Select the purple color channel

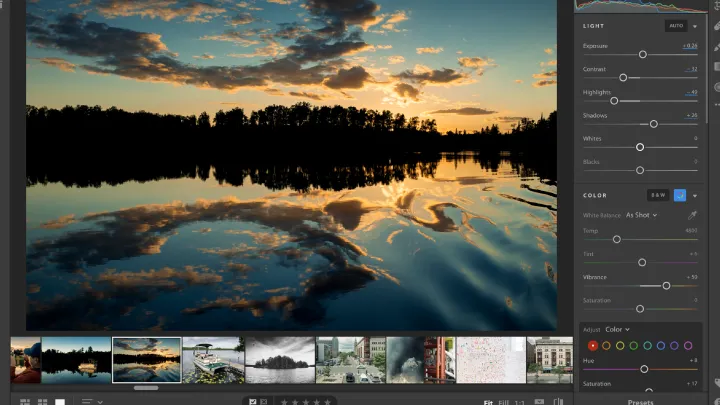coord(674,346)
